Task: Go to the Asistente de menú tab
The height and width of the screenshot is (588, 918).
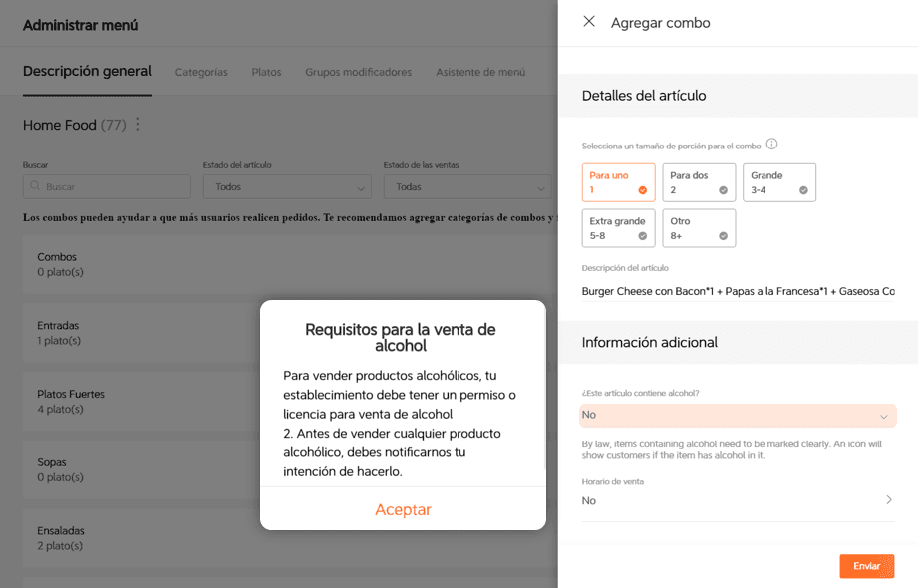Action: coord(480,72)
